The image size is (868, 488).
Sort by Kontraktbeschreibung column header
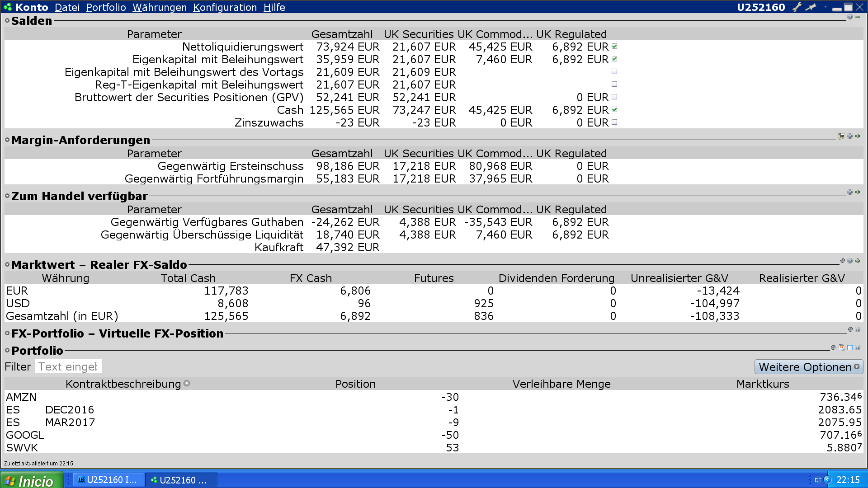tap(123, 384)
